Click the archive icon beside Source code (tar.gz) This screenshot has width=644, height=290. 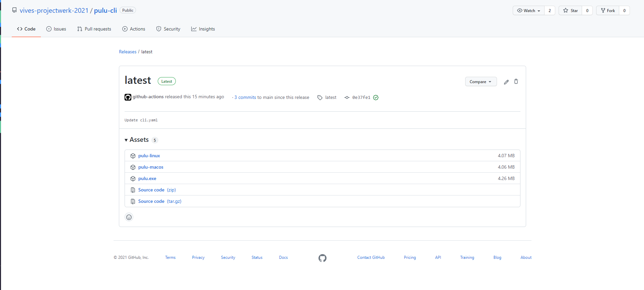coord(133,201)
